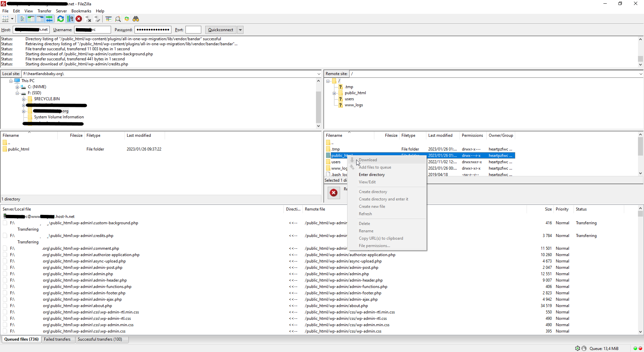The width and height of the screenshot is (644, 352).
Task: Collapse the This PC tree node
Action: pos(11,81)
